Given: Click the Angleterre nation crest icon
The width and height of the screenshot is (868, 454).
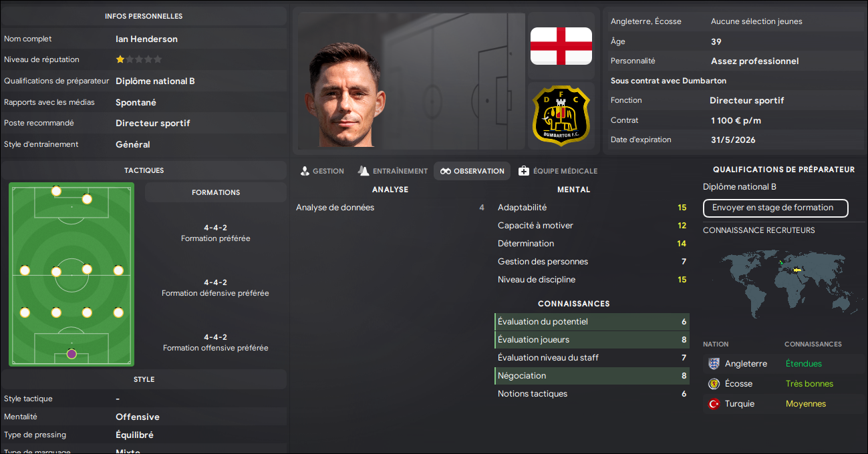Looking at the screenshot, I should (714, 364).
